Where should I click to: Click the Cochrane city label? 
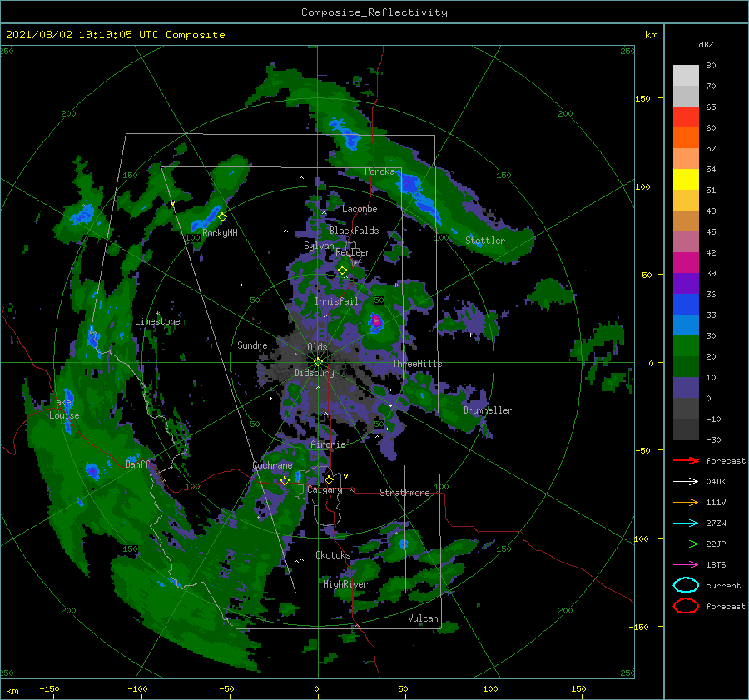(272, 465)
